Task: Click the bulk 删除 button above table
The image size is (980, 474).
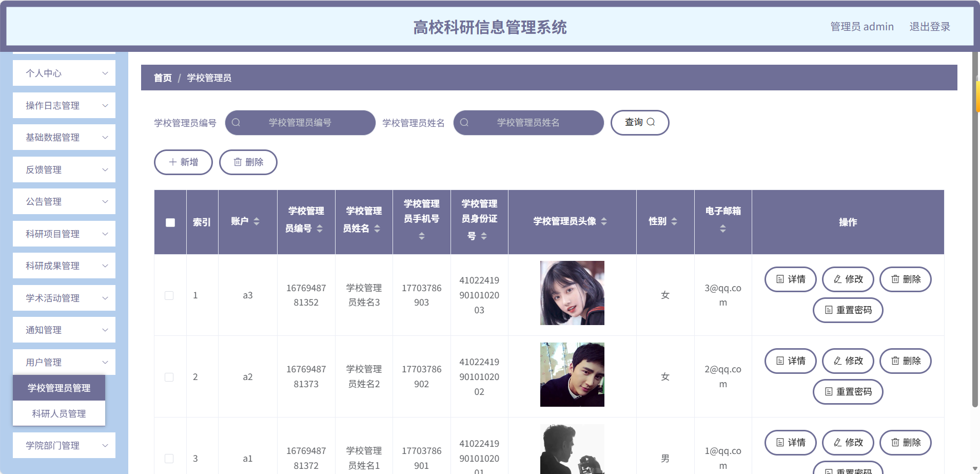Action: coord(248,162)
